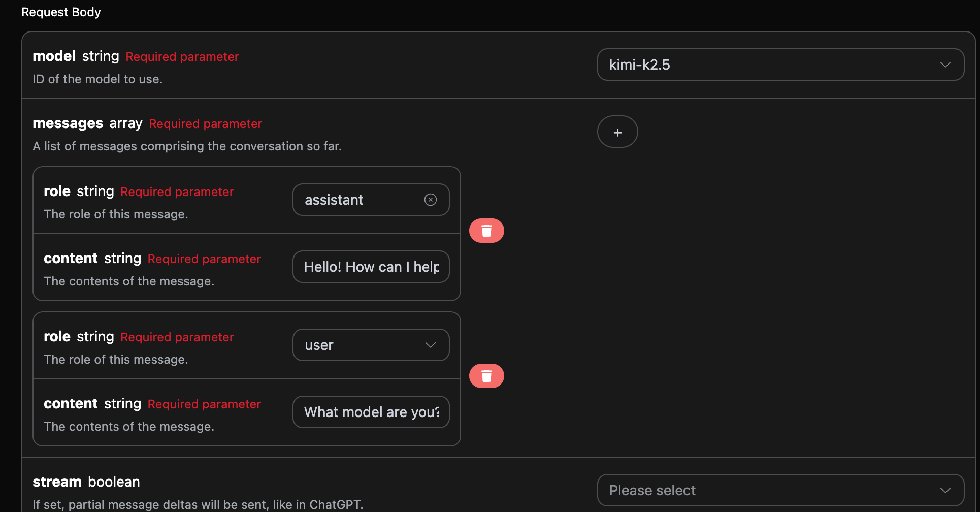Focus the content field with 'What model are you?'

(x=371, y=412)
